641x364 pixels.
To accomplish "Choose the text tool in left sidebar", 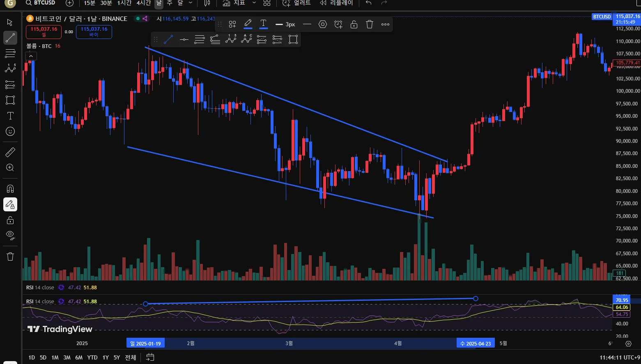I will coord(10,116).
